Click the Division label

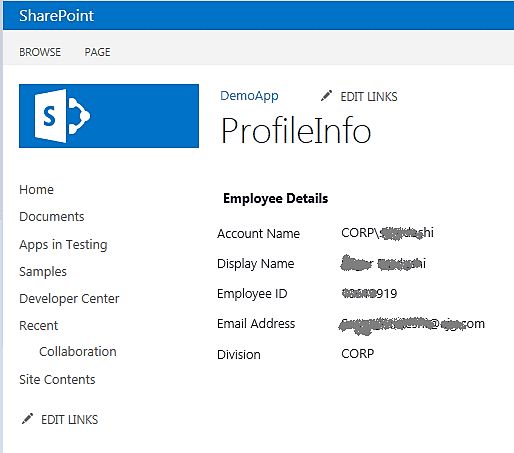coord(239,355)
